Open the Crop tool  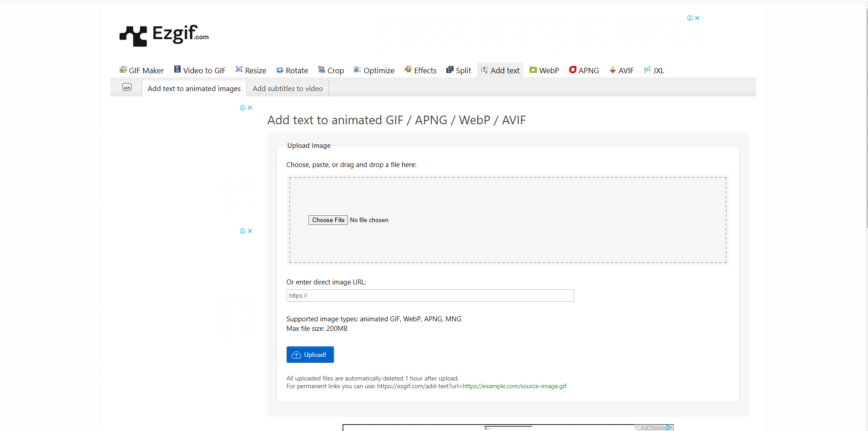tap(331, 70)
